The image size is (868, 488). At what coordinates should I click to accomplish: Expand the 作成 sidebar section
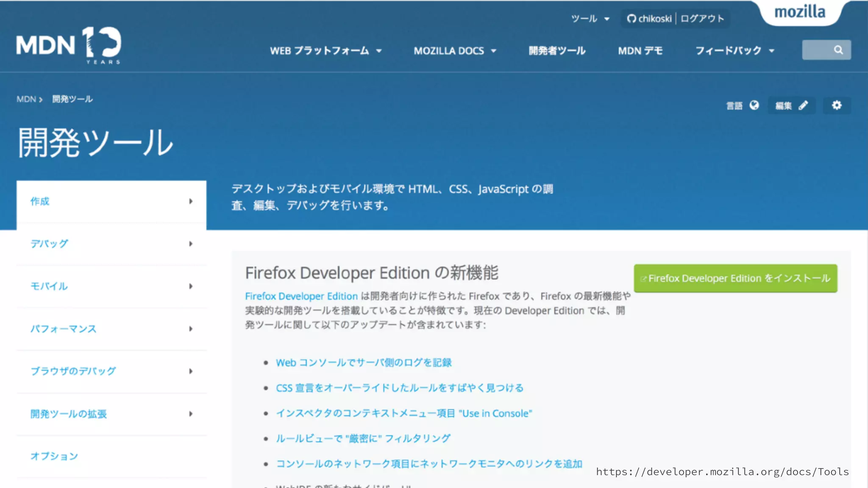pyautogui.click(x=111, y=202)
